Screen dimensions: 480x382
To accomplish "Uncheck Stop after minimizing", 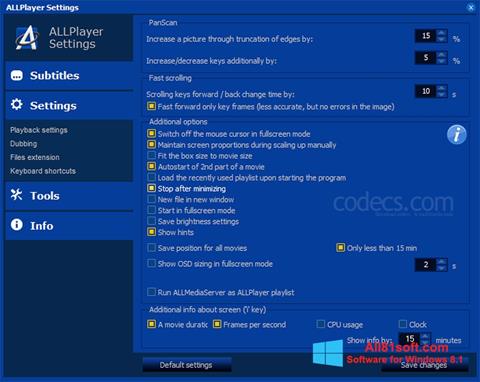I will 151,188.
